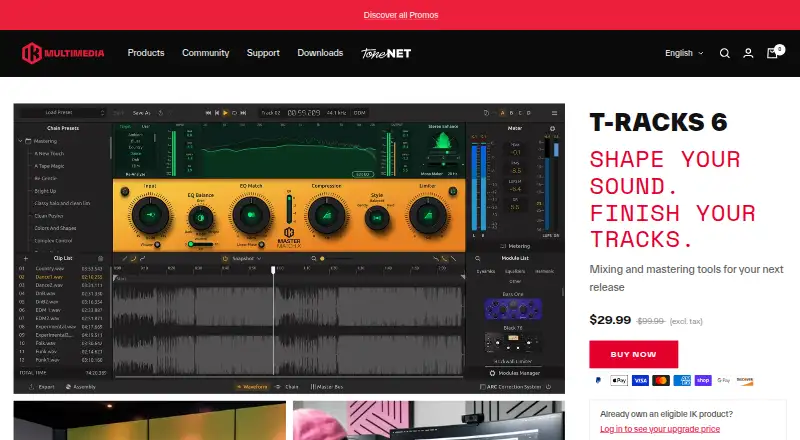Screen dimensions: 800x440
Task: Click Export in the T-RackS bottom bar
Action: [42, 387]
